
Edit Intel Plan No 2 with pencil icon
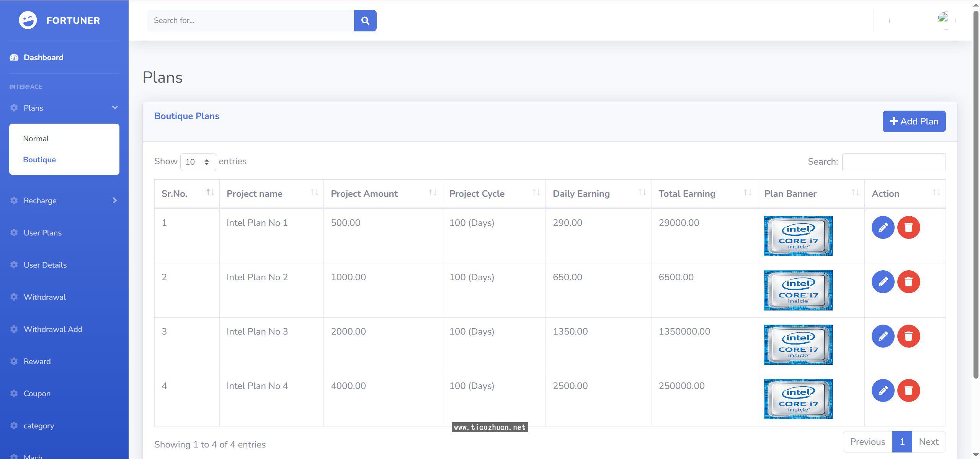[x=883, y=282]
